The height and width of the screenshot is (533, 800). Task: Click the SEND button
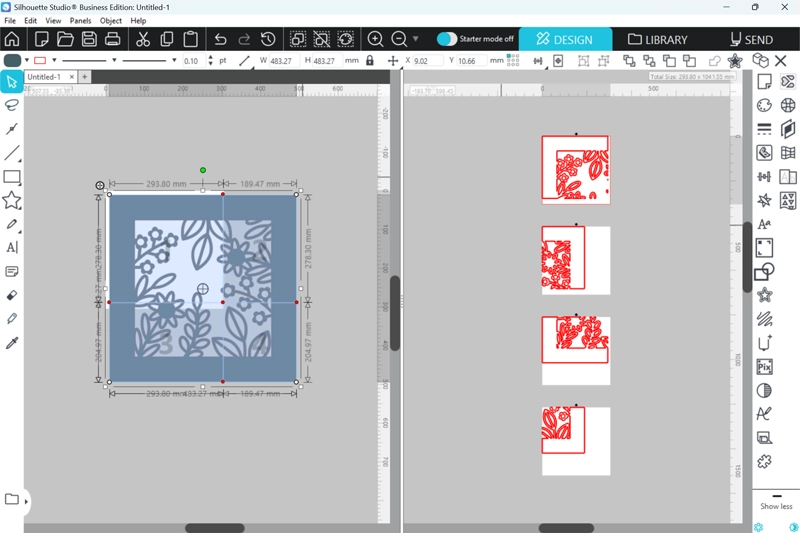click(x=751, y=39)
